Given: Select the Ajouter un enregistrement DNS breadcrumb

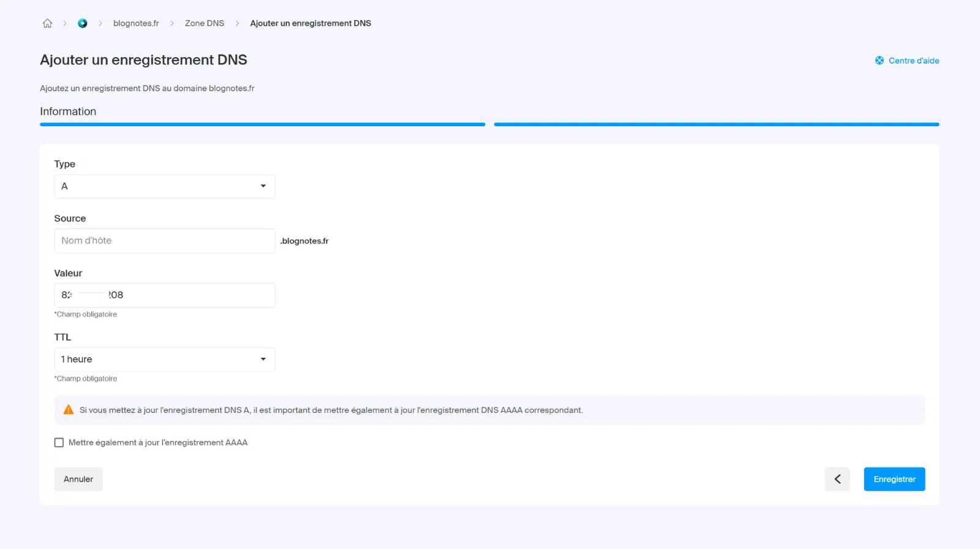Looking at the screenshot, I should coord(311,23).
